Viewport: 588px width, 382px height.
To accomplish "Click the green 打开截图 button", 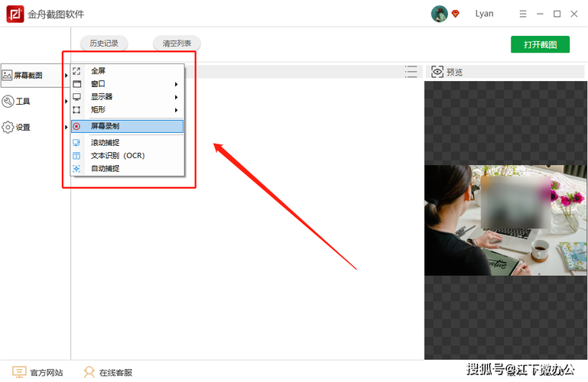I will click(x=540, y=44).
